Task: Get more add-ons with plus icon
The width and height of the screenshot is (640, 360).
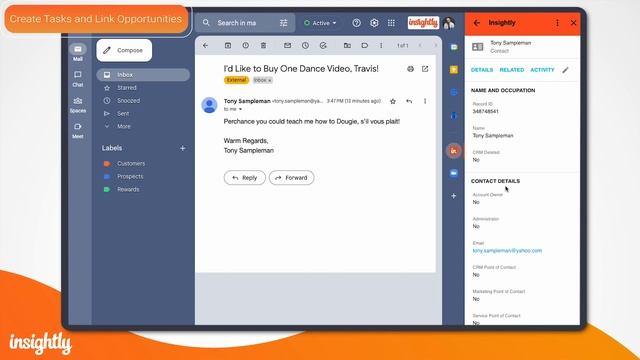Action: [453, 196]
